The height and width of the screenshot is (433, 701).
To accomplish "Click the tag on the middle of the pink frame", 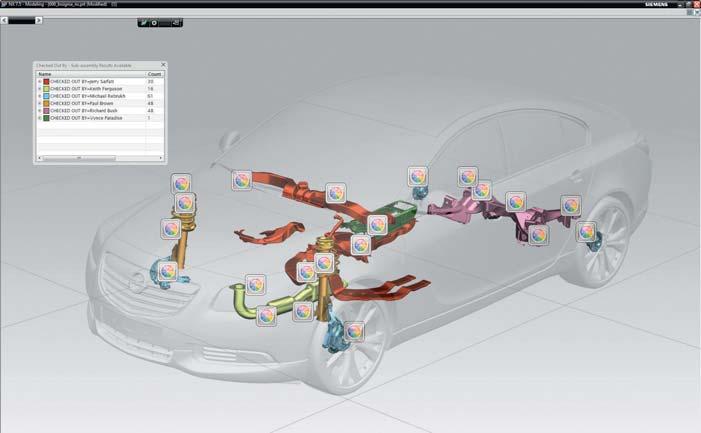I will pos(516,202).
